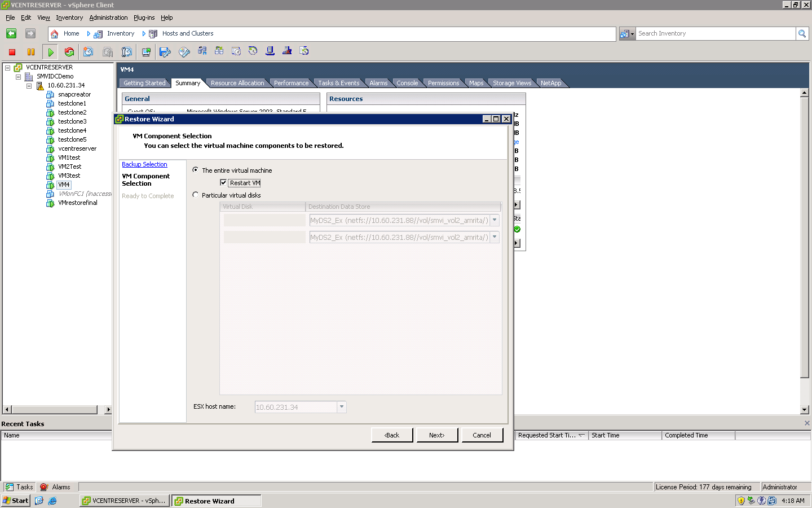Click the yellow suspend toolbar icon

click(x=31, y=52)
